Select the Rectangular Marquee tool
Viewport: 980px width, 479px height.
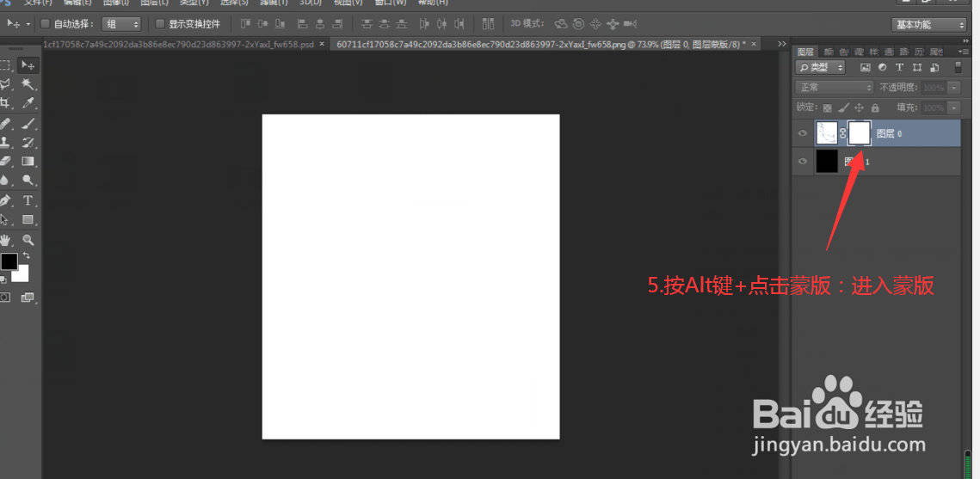tap(5, 65)
